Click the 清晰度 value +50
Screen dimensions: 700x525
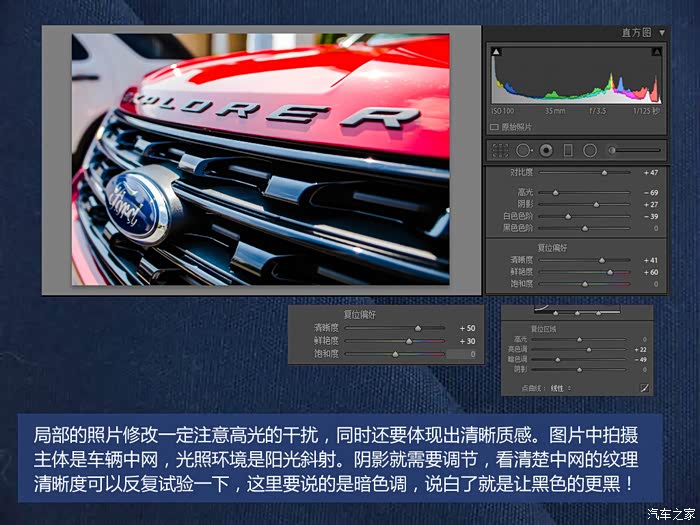pyautogui.click(x=467, y=328)
